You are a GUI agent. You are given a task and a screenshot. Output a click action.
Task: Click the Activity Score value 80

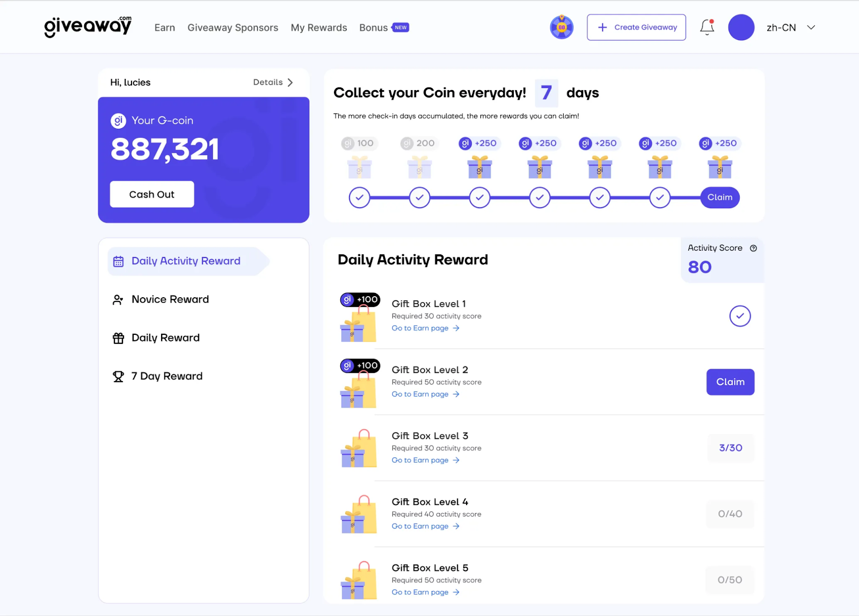(x=700, y=267)
